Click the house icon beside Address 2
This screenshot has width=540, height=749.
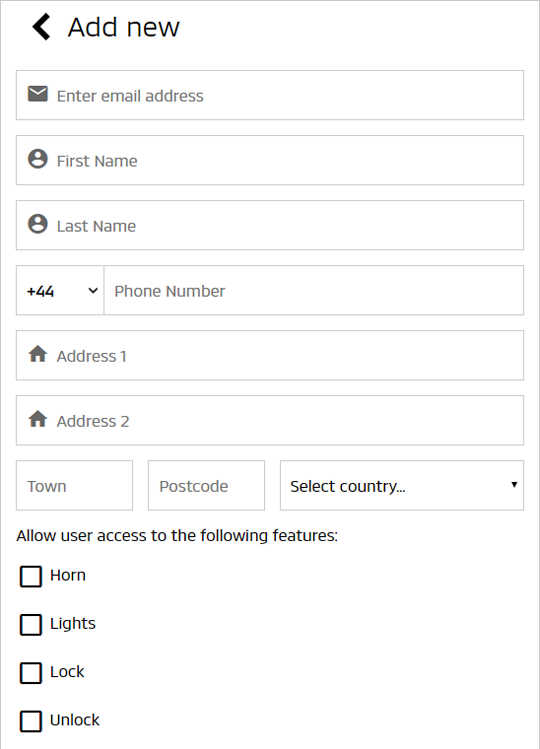38,419
